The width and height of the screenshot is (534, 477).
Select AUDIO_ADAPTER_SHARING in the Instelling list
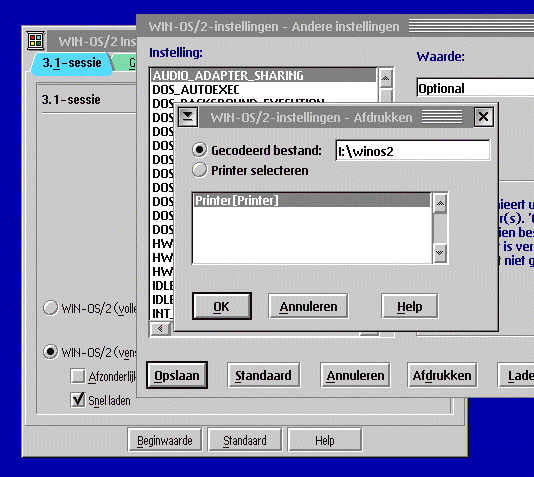[264, 75]
